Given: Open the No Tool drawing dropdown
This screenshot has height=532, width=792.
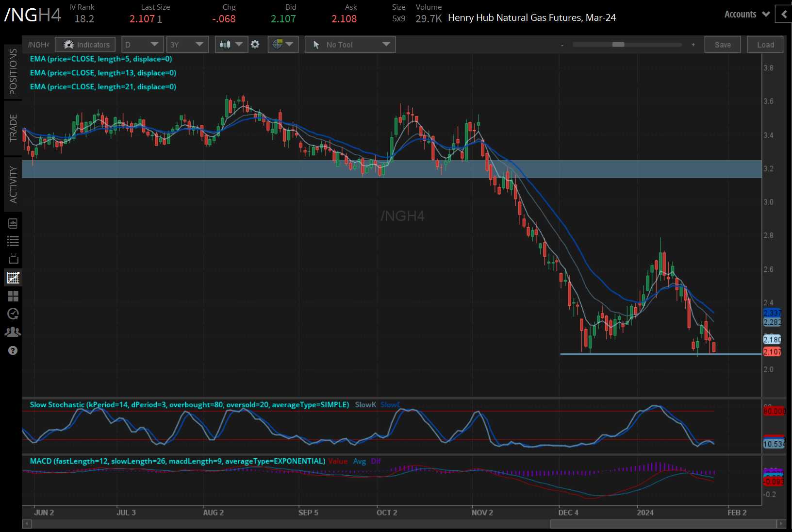Looking at the screenshot, I should tap(350, 45).
